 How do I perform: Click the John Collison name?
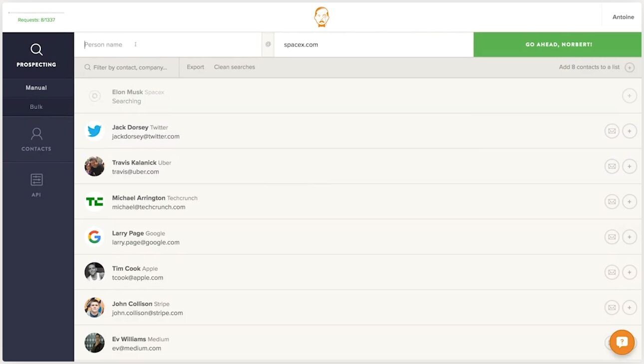coord(132,304)
